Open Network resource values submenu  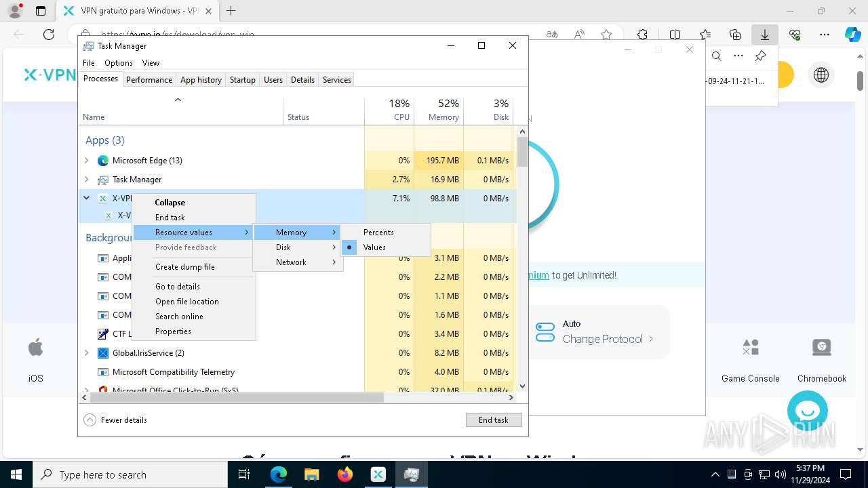(298, 262)
